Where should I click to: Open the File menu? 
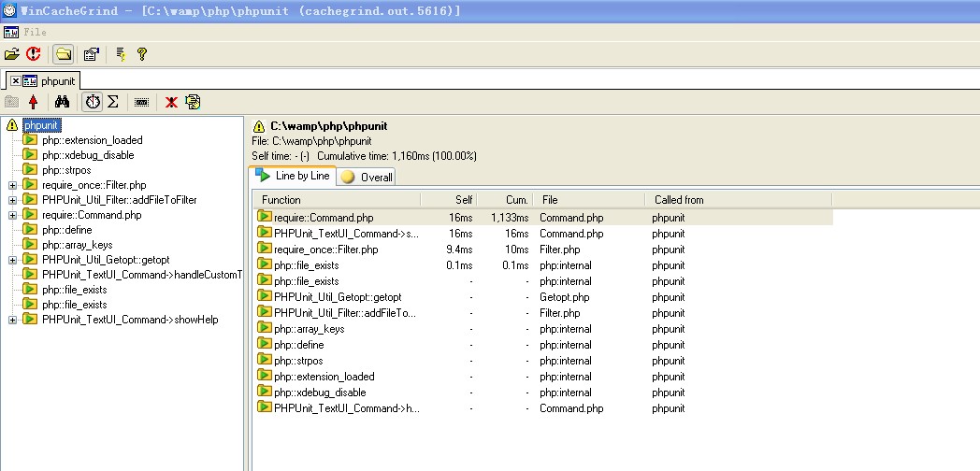(35, 32)
